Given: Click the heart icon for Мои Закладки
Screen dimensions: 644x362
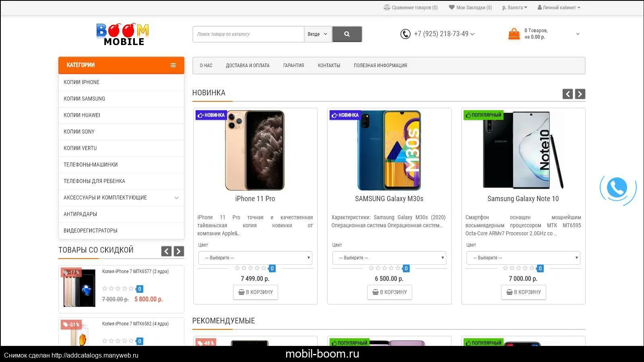Looking at the screenshot, I should pyautogui.click(x=452, y=7).
